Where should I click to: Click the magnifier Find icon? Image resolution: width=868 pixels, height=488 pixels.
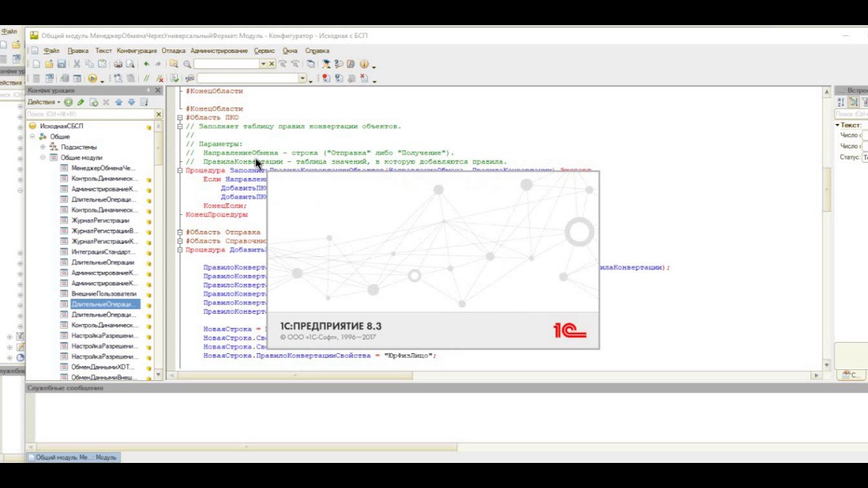(187, 64)
